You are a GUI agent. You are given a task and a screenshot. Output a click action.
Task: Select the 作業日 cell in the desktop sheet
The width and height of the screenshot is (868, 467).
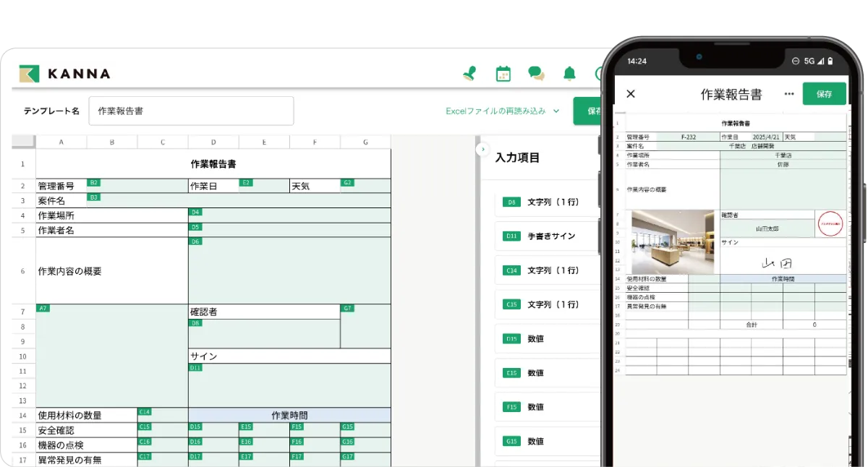(213, 186)
